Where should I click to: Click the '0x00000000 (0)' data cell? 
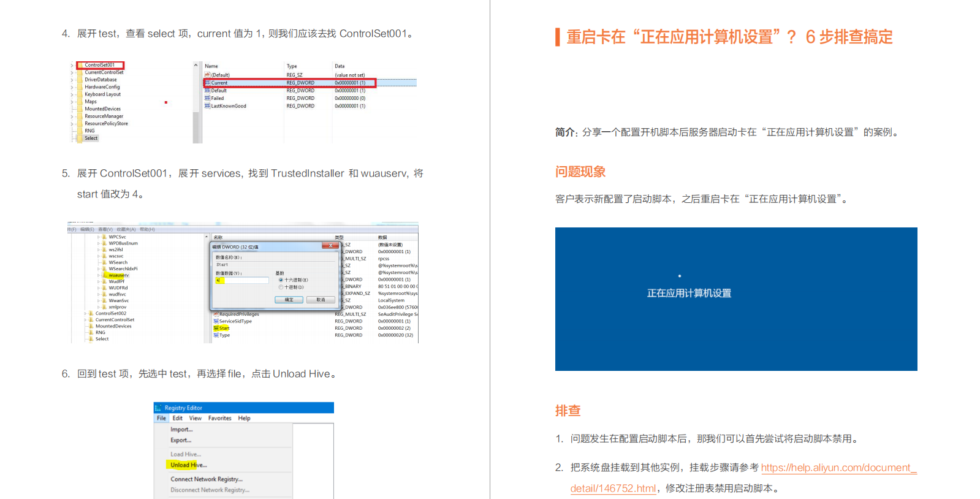pyautogui.click(x=350, y=98)
